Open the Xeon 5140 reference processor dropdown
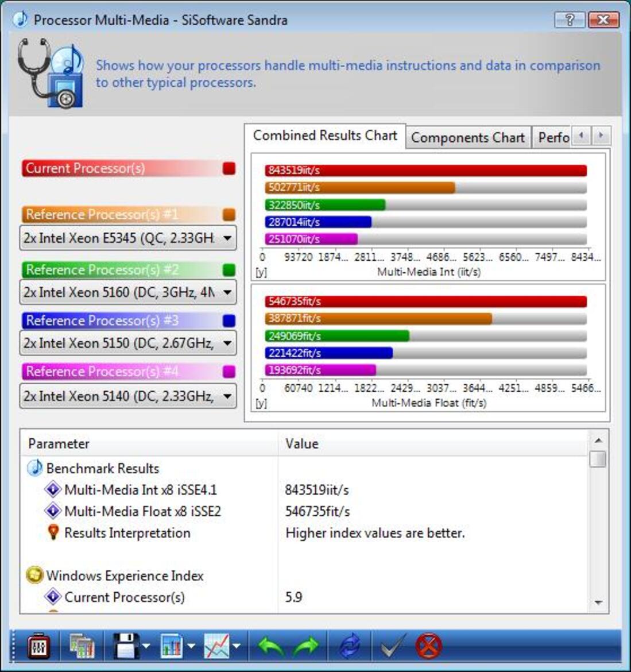 pyautogui.click(x=127, y=396)
